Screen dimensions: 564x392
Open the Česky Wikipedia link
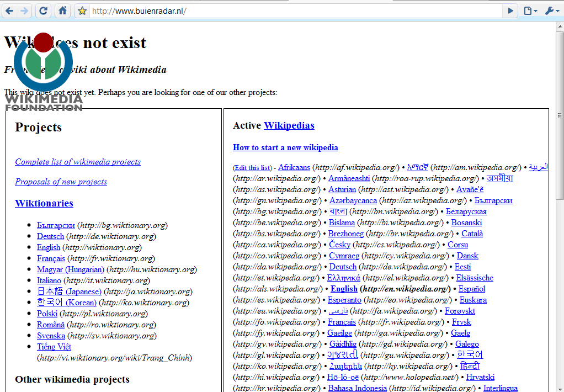[x=339, y=245]
